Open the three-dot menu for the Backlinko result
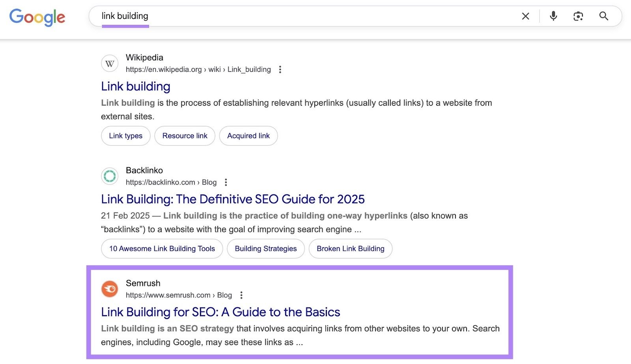 pyautogui.click(x=226, y=182)
